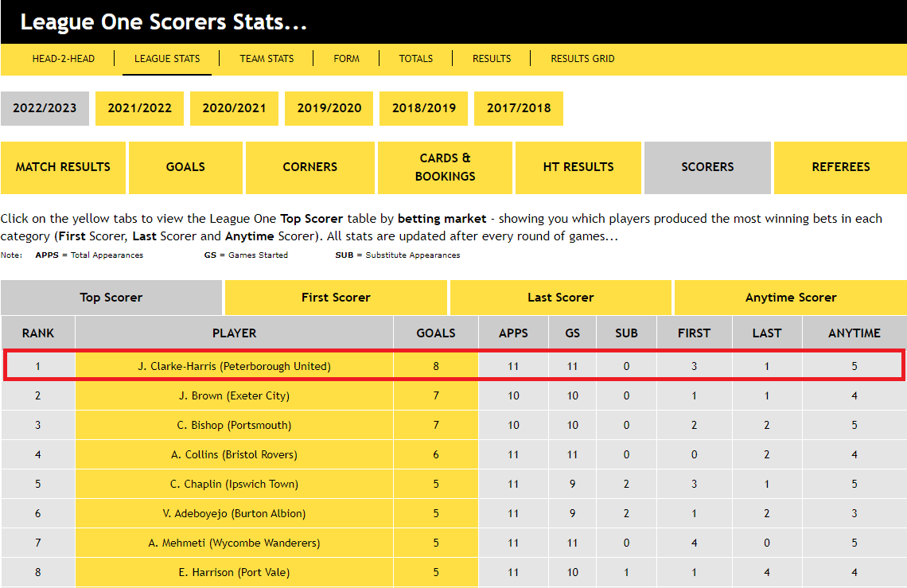Open the GOALS statistics
This screenshot has width=907, height=588.
pyautogui.click(x=185, y=167)
